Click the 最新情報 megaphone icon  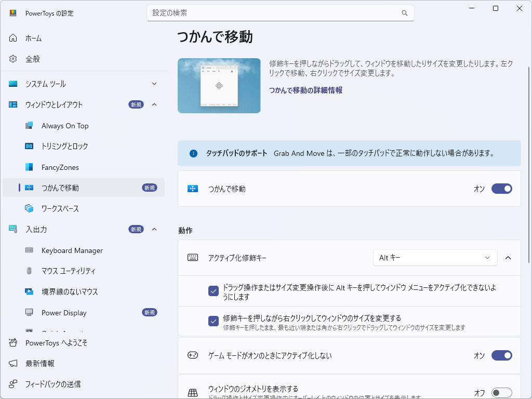[13, 363]
